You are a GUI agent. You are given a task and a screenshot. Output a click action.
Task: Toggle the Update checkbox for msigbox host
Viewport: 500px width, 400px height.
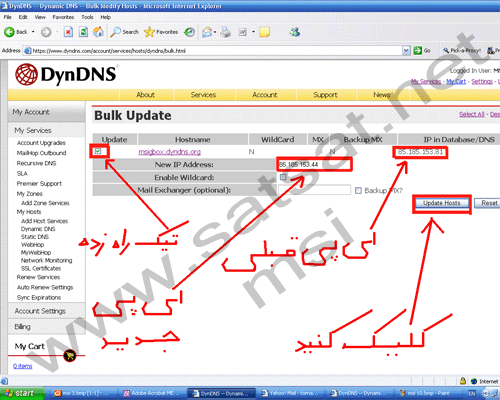click(98, 151)
